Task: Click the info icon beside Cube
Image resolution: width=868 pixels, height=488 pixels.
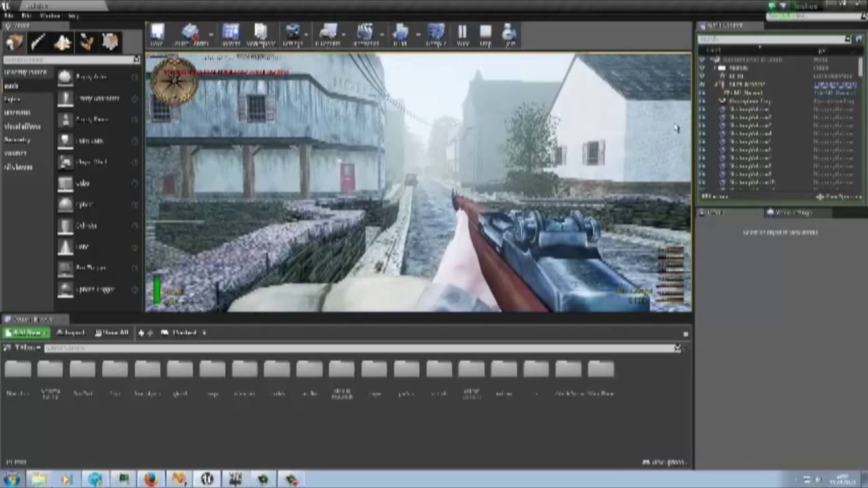Action: coord(134,183)
